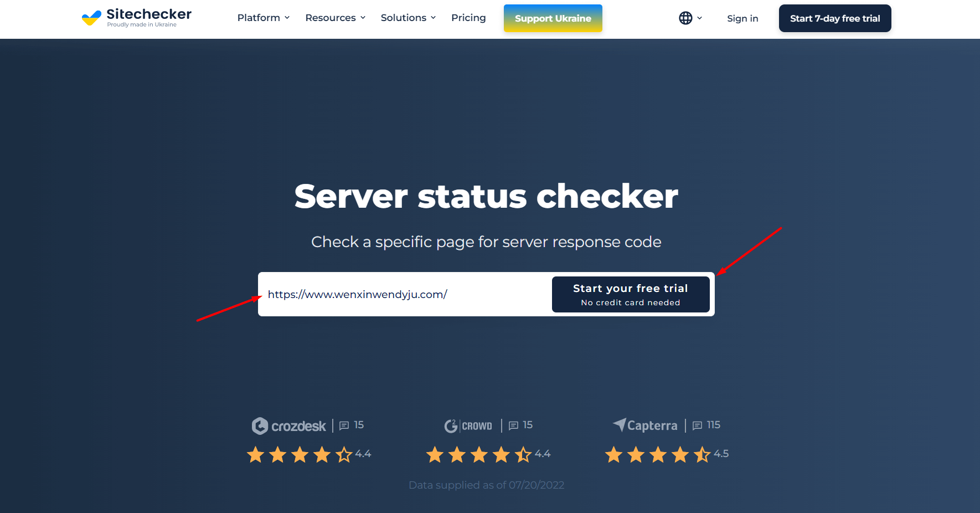Click Start your free trial button

(631, 294)
